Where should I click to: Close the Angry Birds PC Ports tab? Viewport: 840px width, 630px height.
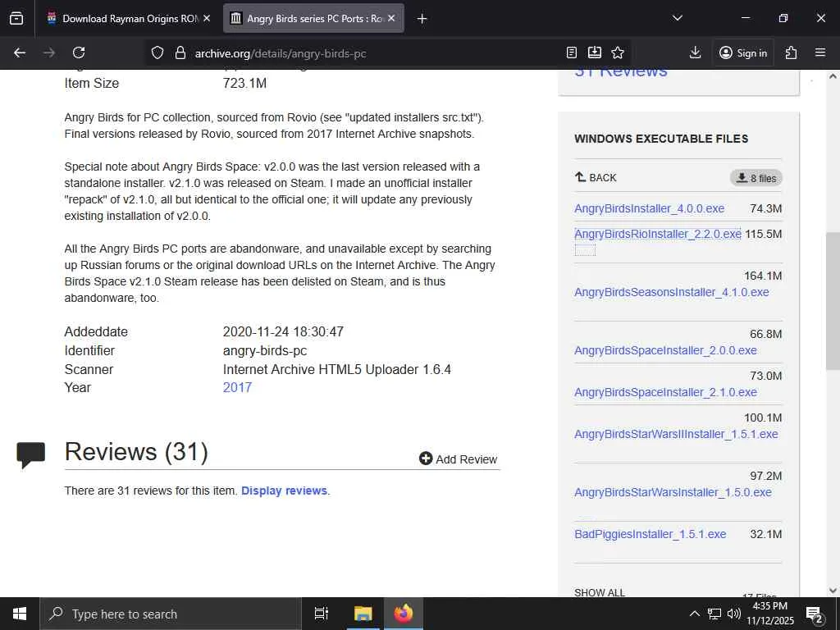click(x=391, y=18)
